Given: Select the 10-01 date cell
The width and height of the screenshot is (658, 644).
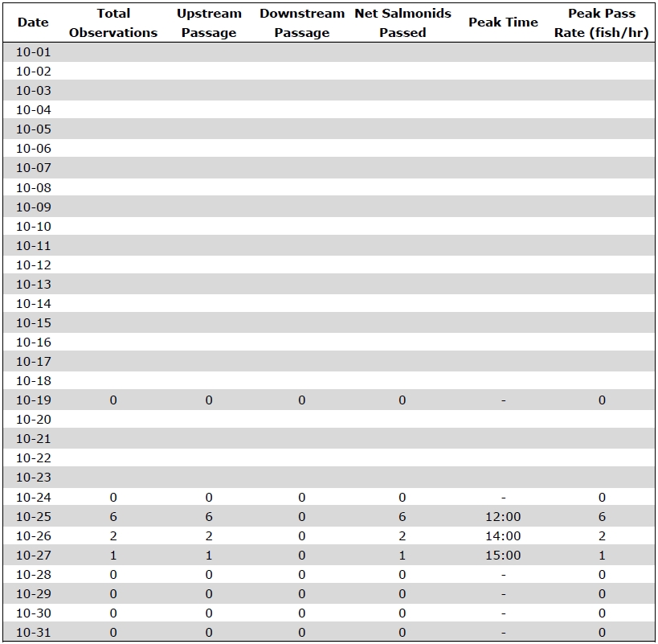Looking at the screenshot, I should point(34,52).
